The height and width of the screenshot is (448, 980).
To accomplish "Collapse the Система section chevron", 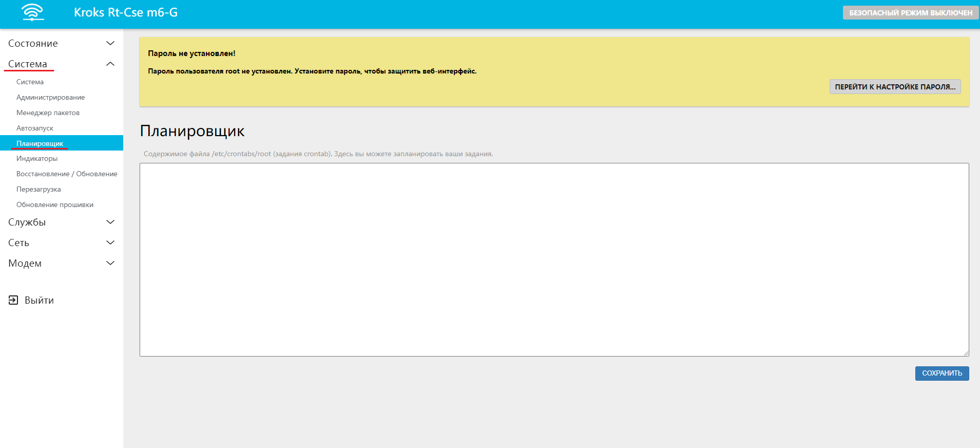I will pos(110,64).
